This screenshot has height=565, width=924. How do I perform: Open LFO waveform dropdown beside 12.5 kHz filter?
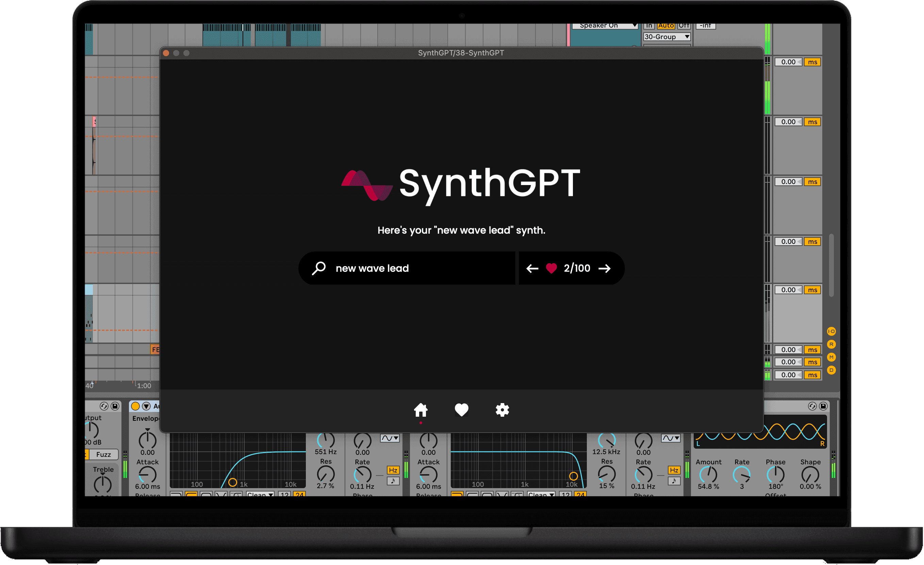pyautogui.click(x=671, y=438)
